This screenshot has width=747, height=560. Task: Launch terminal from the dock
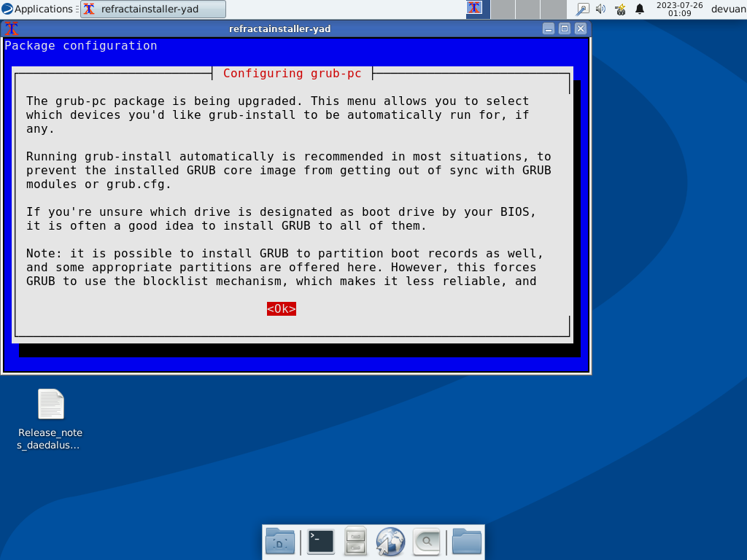(321, 542)
